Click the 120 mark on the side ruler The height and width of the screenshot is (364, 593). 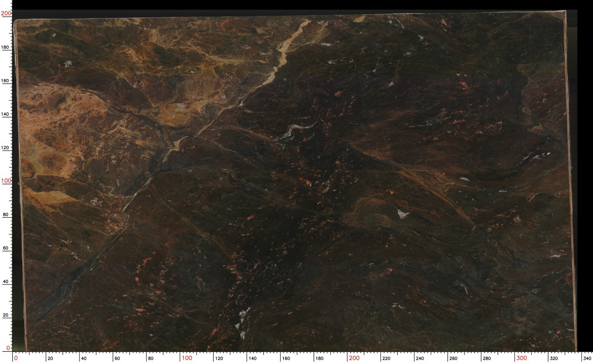point(5,147)
